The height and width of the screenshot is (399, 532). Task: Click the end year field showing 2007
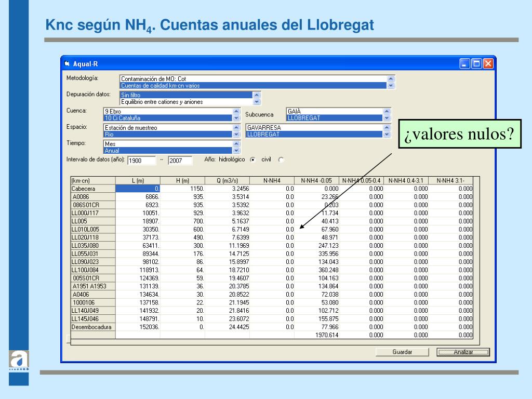coord(180,161)
